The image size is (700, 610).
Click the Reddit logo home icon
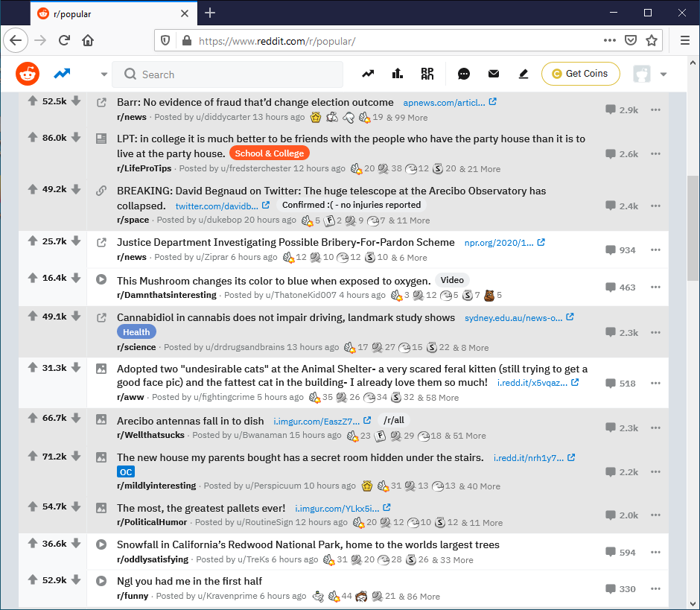(28, 74)
